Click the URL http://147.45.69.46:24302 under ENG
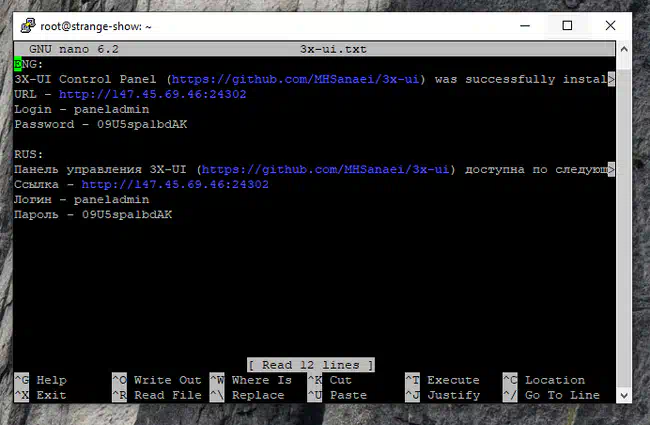 point(152,94)
